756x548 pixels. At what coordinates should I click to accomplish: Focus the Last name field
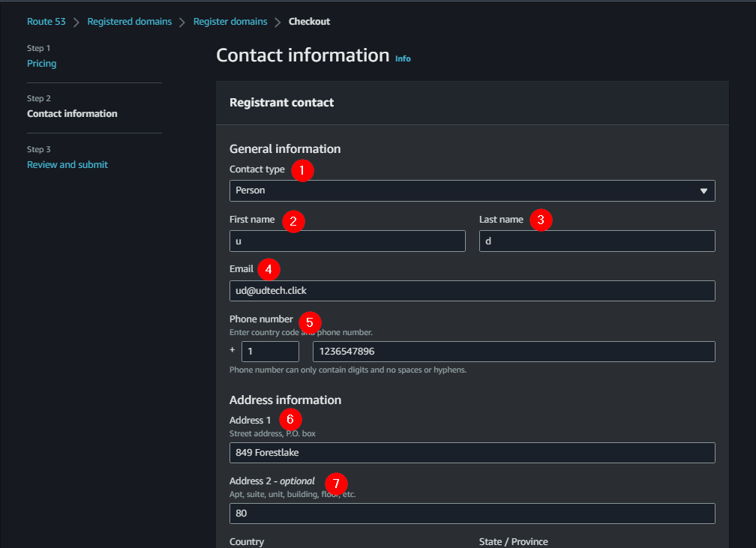(597, 241)
